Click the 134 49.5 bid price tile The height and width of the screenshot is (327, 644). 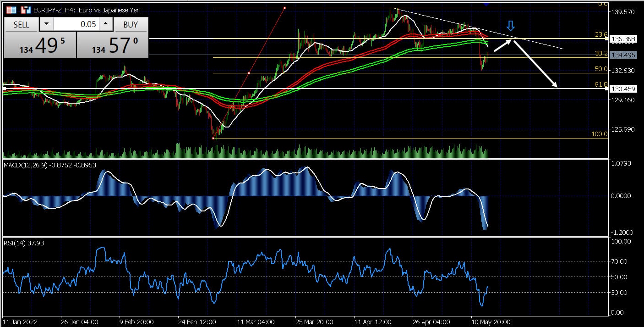[39, 46]
